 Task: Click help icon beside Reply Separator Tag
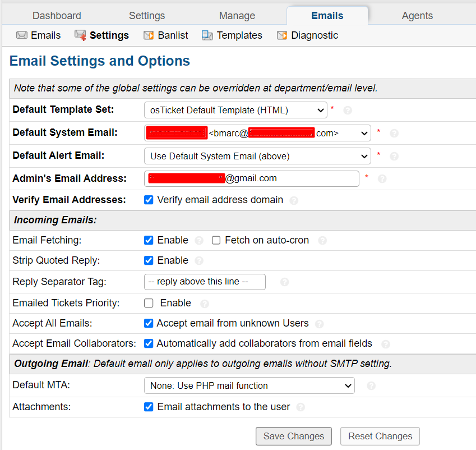pos(284,282)
